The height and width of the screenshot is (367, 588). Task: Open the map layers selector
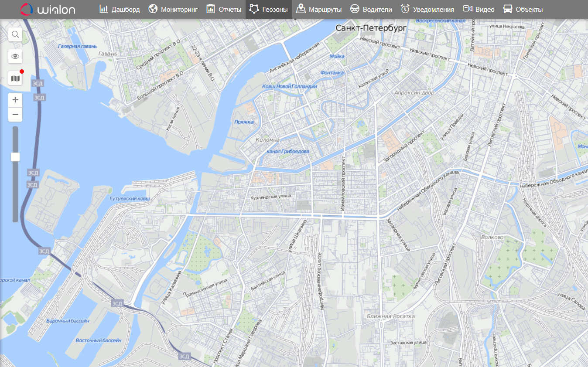click(15, 78)
